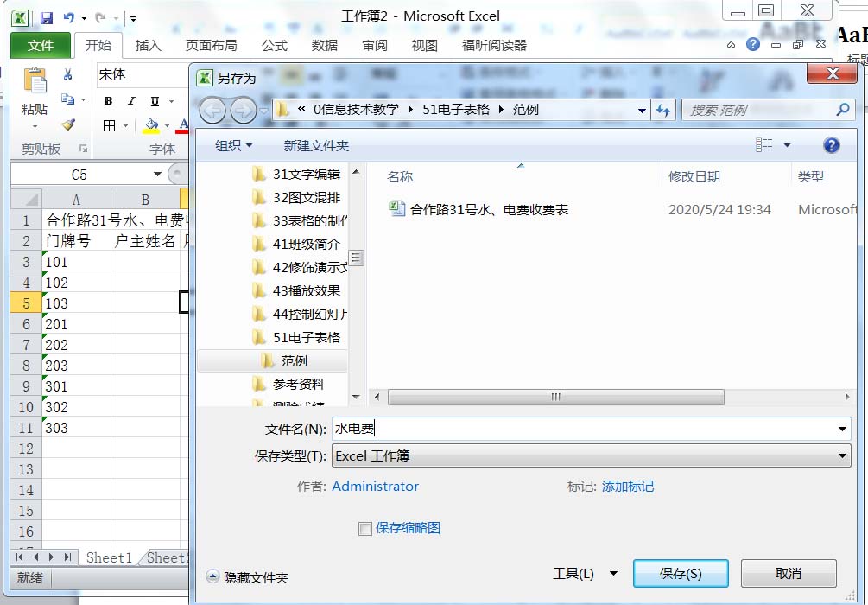Open the 组织 dropdown menu
868x605 pixels.
coord(234,145)
